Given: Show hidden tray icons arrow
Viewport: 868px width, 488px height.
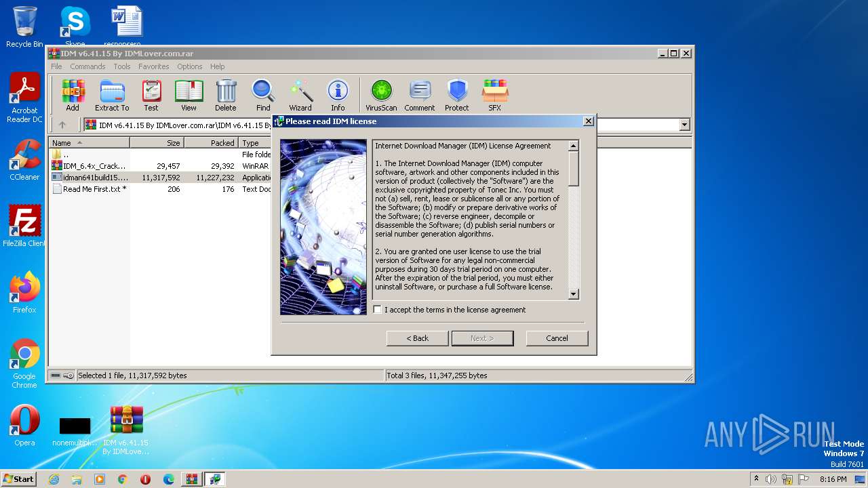Looking at the screenshot, I should pos(756,479).
